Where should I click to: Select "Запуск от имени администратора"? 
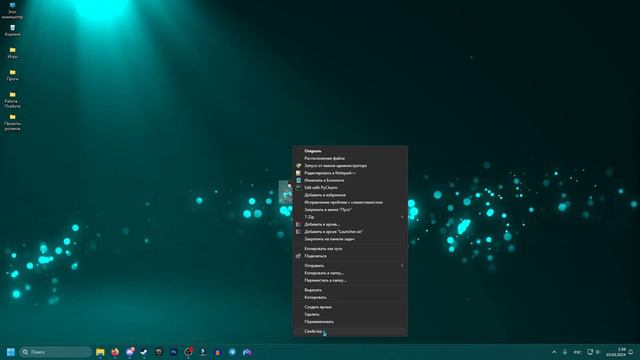tap(350, 166)
